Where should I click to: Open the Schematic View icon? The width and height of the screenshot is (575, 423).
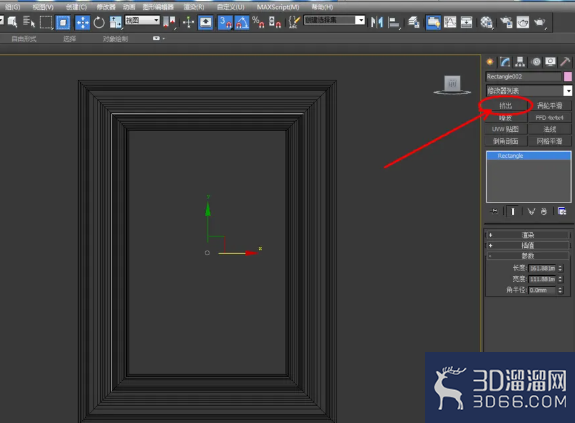(x=466, y=22)
